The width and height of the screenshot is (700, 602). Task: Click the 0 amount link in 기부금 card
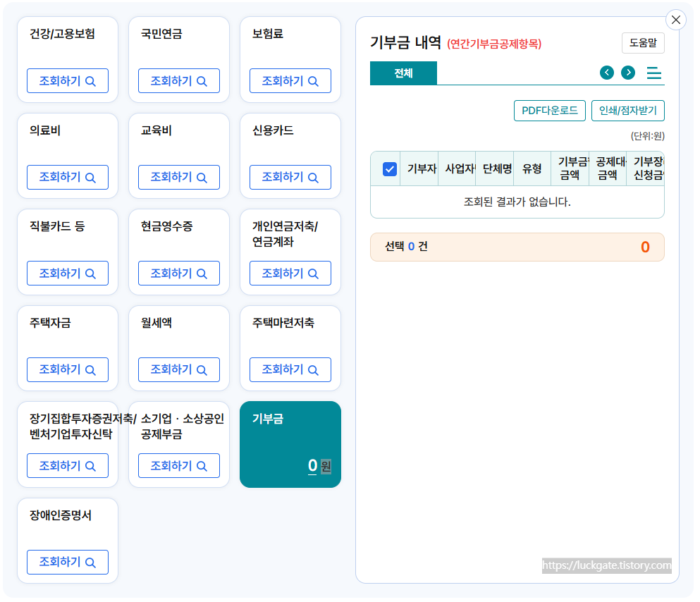(x=312, y=465)
